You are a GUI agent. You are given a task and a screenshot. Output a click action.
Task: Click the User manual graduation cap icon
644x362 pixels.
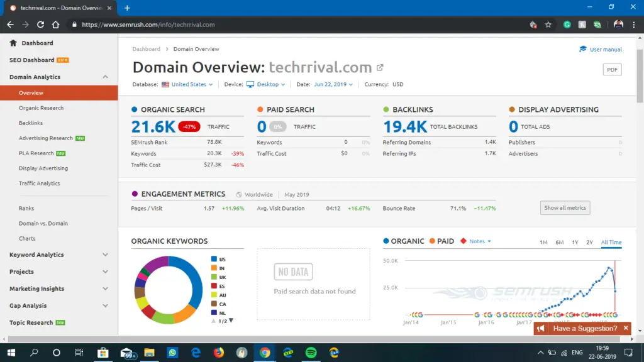[583, 49]
